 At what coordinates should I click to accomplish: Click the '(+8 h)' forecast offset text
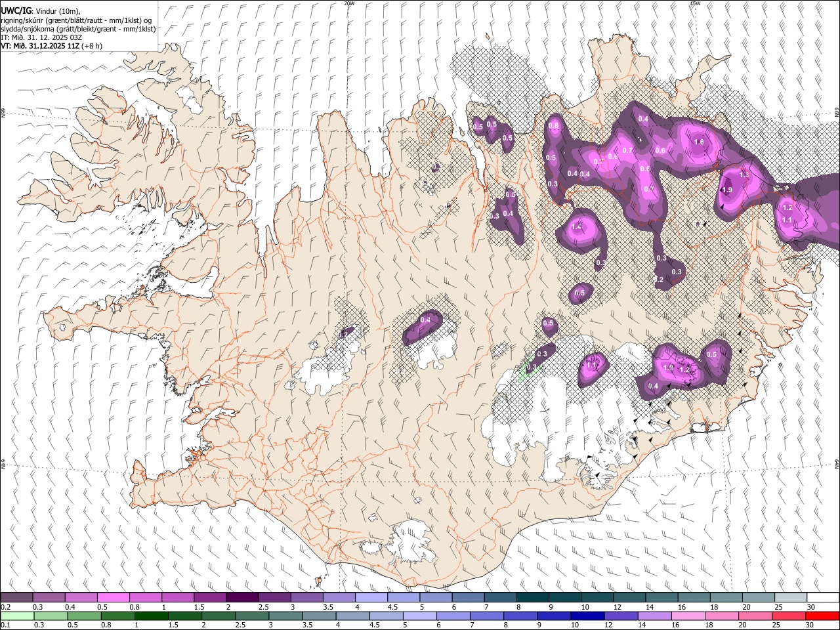point(92,46)
